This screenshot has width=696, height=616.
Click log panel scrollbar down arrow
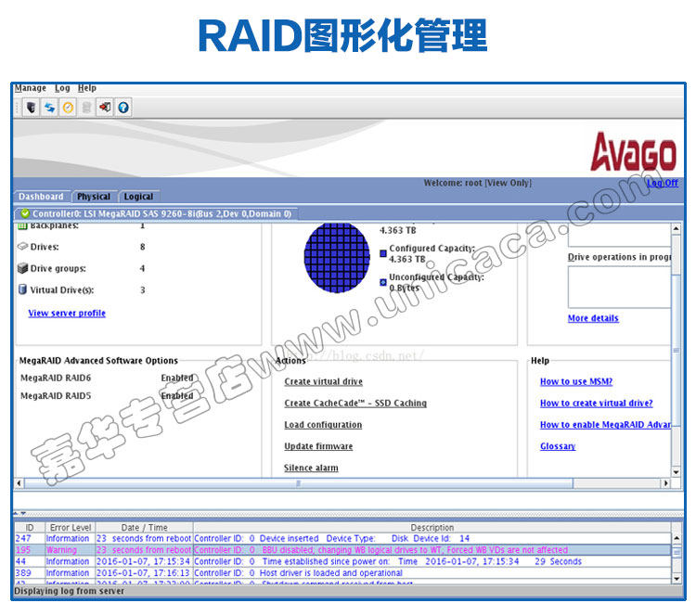(x=676, y=579)
